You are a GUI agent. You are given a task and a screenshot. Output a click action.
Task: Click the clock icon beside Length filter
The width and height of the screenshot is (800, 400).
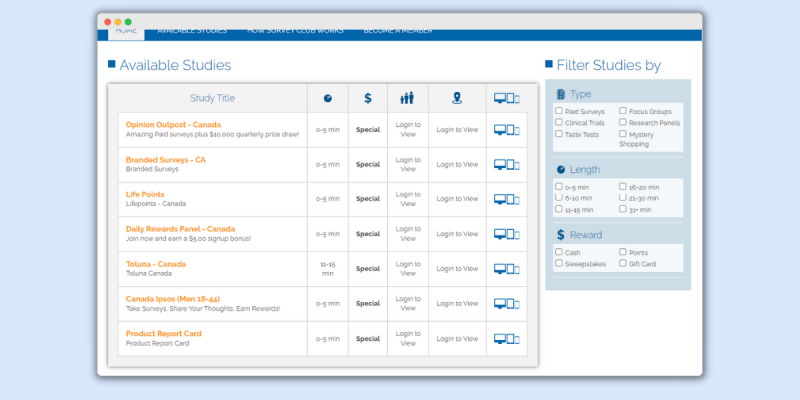561,169
